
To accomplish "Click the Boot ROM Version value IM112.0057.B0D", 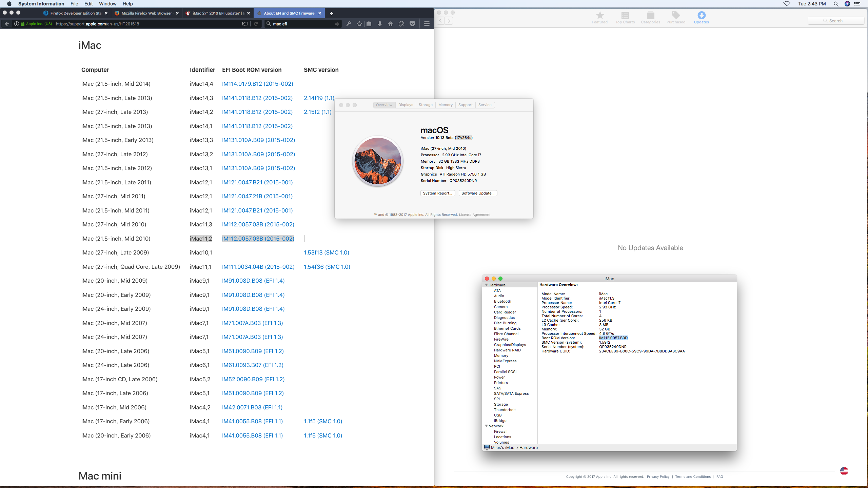I will (613, 338).
